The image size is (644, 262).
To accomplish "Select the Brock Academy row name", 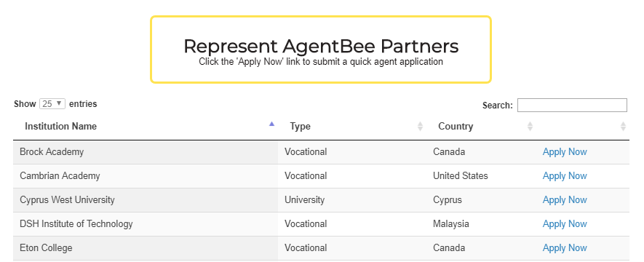I will [x=52, y=152].
